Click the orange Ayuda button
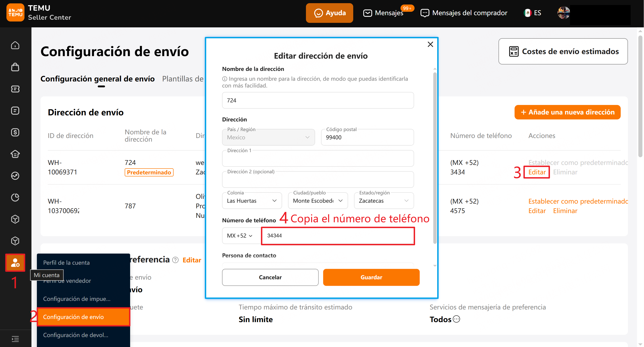Viewport: 644px width, 347px height. (x=329, y=13)
